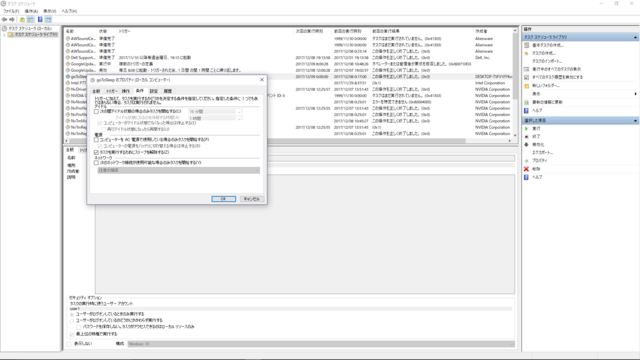Toggle 表示しない checkbox in details pane
640x360 pixels.
pyautogui.click(x=69, y=344)
